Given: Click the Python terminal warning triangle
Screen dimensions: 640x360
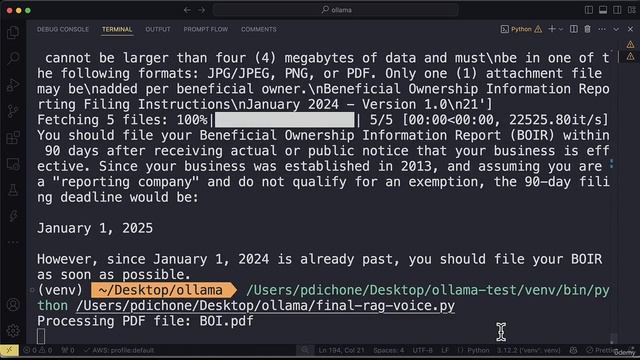Looking at the screenshot, I should click(538, 29).
